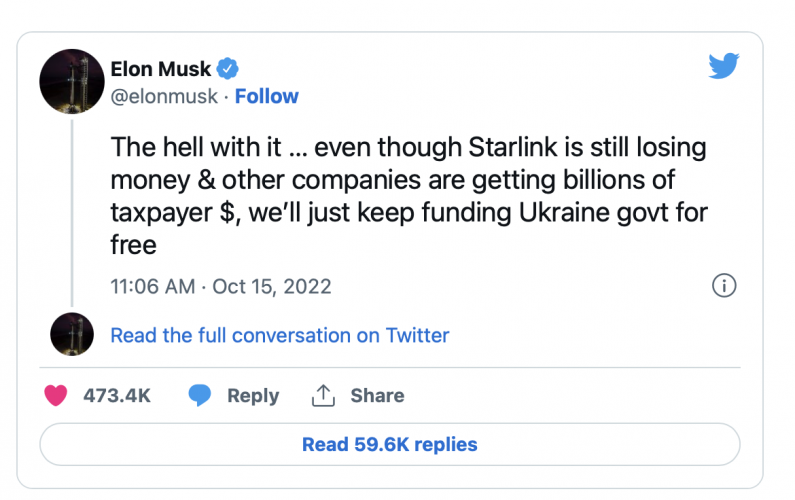Open the Elon Musk display name
This screenshot has width=795, height=500.
[161, 69]
